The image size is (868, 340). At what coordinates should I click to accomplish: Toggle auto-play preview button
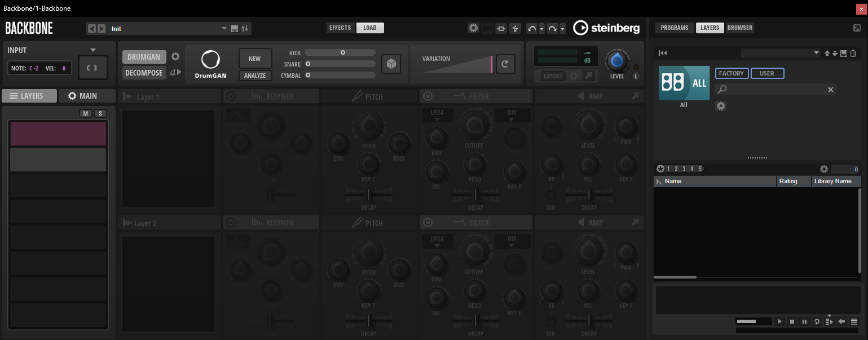pyautogui.click(x=829, y=321)
